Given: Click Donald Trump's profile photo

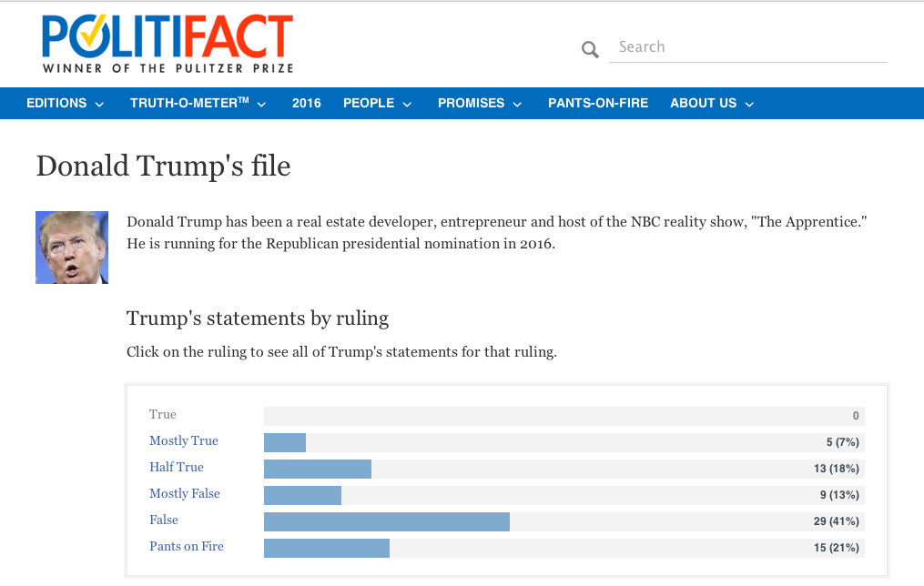Looking at the screenshot, I should (x=72, y=247).
